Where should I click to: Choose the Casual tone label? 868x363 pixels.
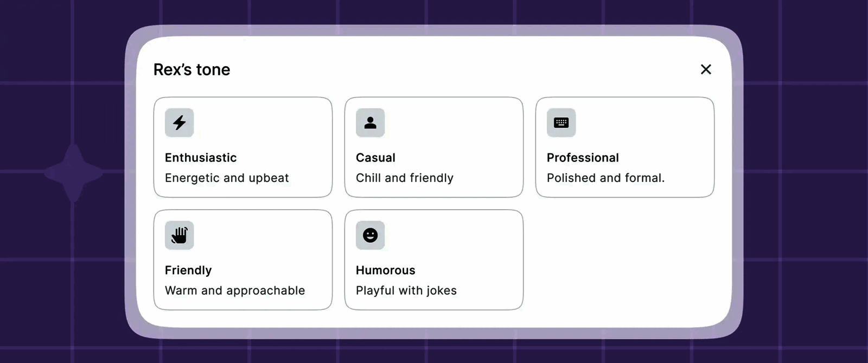pos(375,158)
